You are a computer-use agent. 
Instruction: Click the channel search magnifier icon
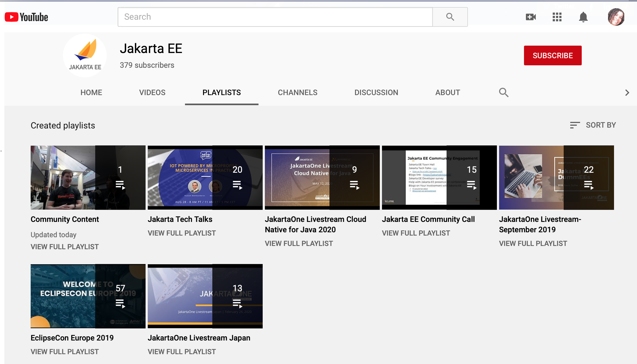(x=503, y=92)
